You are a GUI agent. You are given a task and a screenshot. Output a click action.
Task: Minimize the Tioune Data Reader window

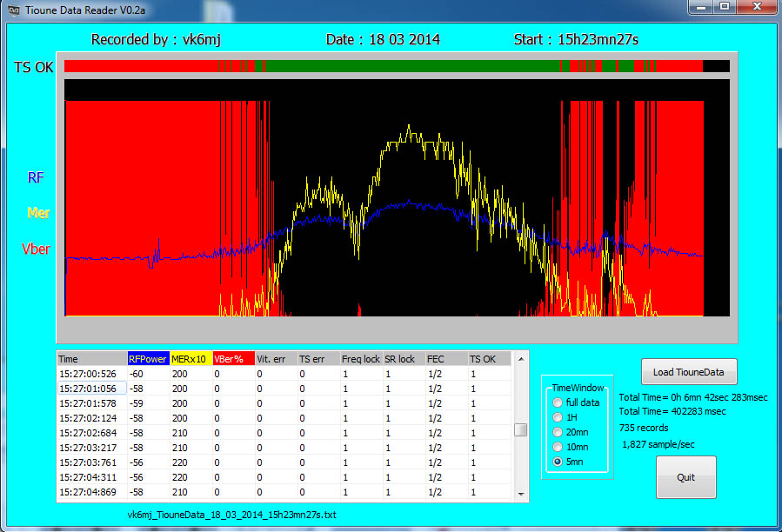point(703,8)
